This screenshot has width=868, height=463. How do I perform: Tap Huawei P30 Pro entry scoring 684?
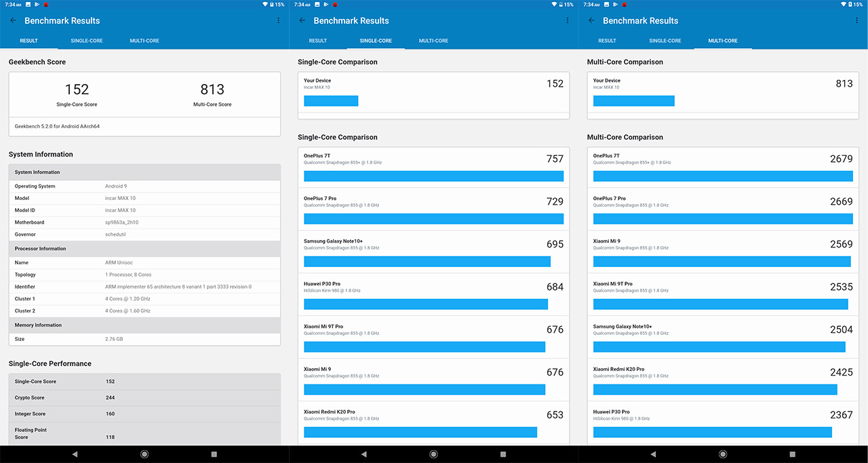coord(434,294)
